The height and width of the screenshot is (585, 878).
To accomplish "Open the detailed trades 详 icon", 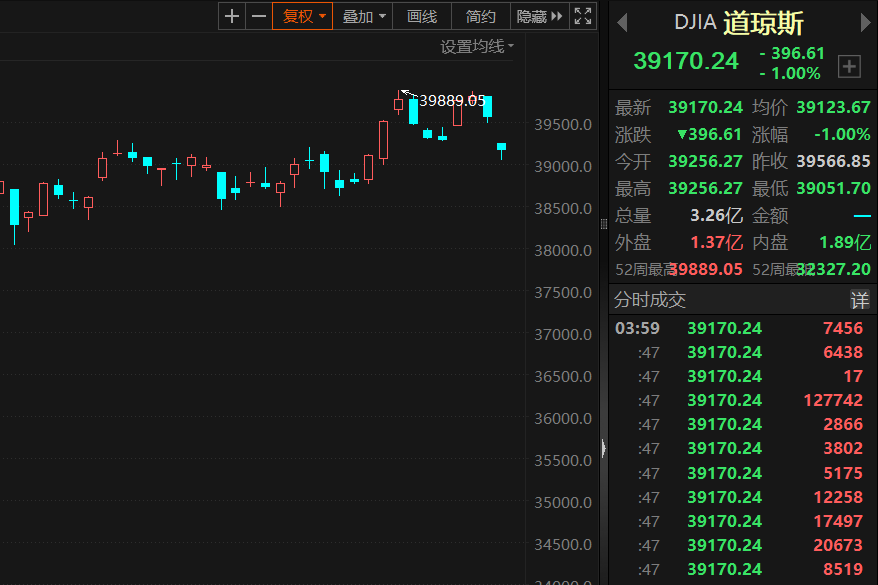I will pos(859,300).
